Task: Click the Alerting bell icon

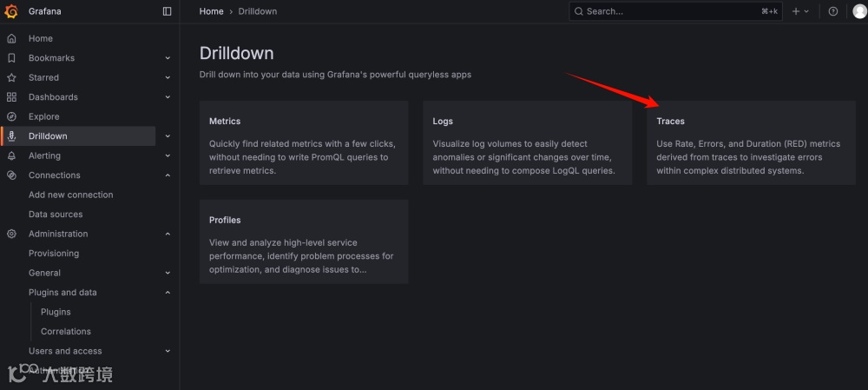Action: tap(11, 155)
